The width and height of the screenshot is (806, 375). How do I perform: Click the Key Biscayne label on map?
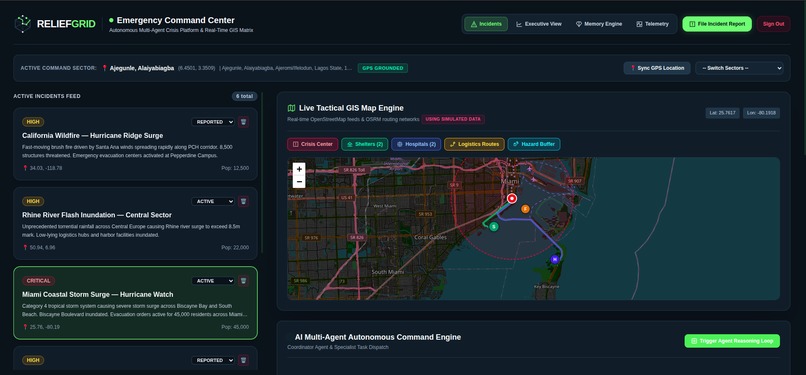(x=546, y=287)
